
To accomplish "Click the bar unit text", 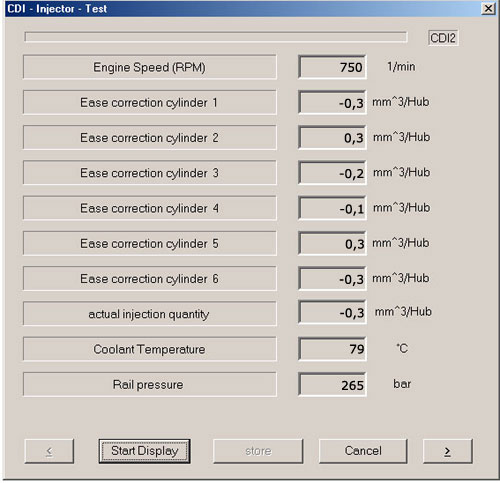I will coord(402,384).
